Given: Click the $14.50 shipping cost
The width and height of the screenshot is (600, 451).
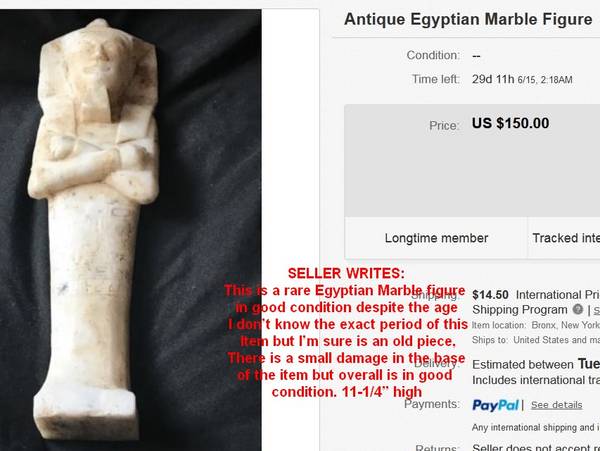Looking at the screenshot, I should pos(490,295).
